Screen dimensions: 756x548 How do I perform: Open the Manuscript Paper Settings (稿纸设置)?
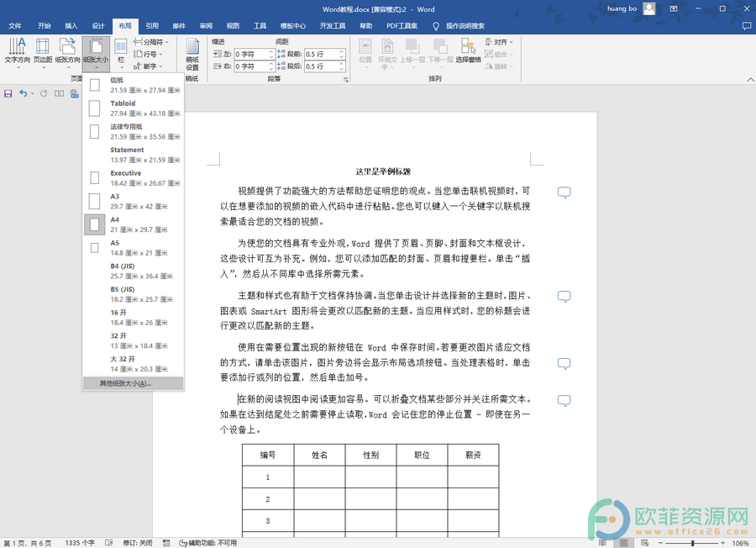coord(192,54)
